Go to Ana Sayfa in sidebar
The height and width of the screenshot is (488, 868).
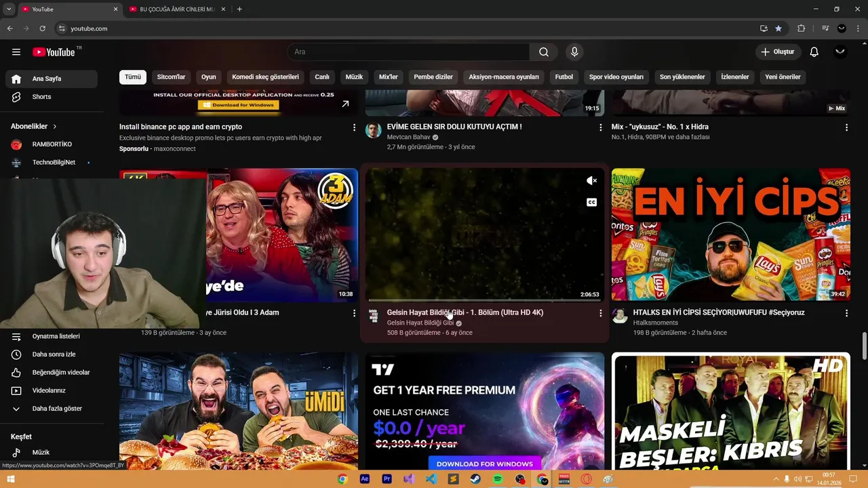52,79
